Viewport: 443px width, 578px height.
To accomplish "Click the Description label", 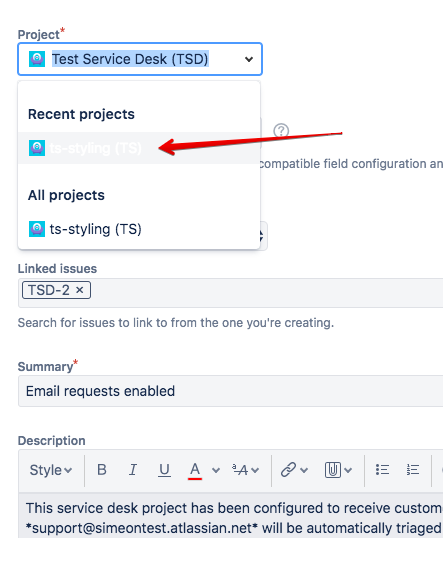I will [x=52, y=441].
